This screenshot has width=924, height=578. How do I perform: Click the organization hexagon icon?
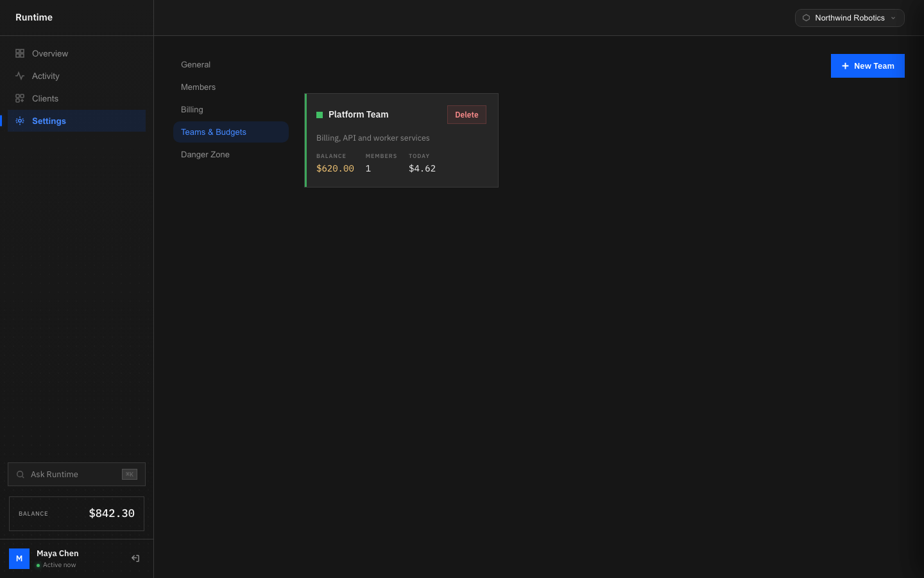tap(806, 18)
